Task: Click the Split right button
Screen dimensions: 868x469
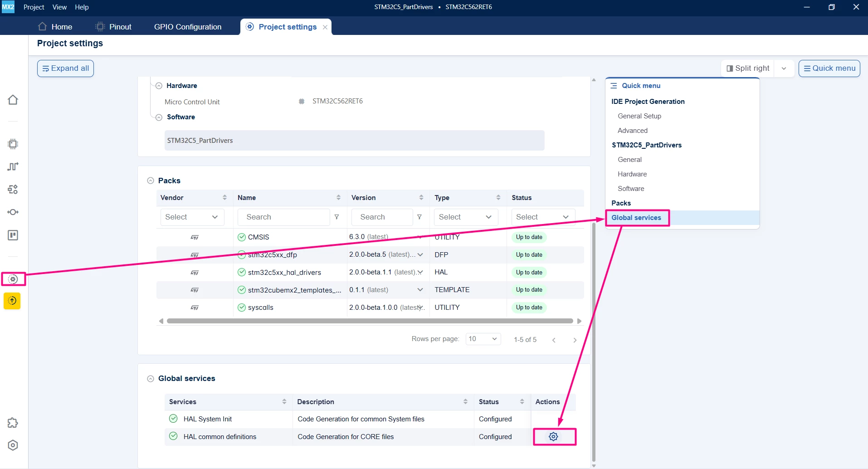Action: (x=748, y=68)
